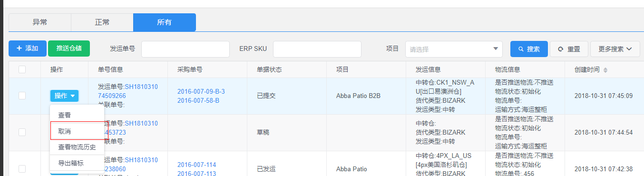Image resolution: width=644 pixels, height=176 pixels.
Task: Switch to the 异常 tab
Action: pyautogui.click(x=40, y=22)
